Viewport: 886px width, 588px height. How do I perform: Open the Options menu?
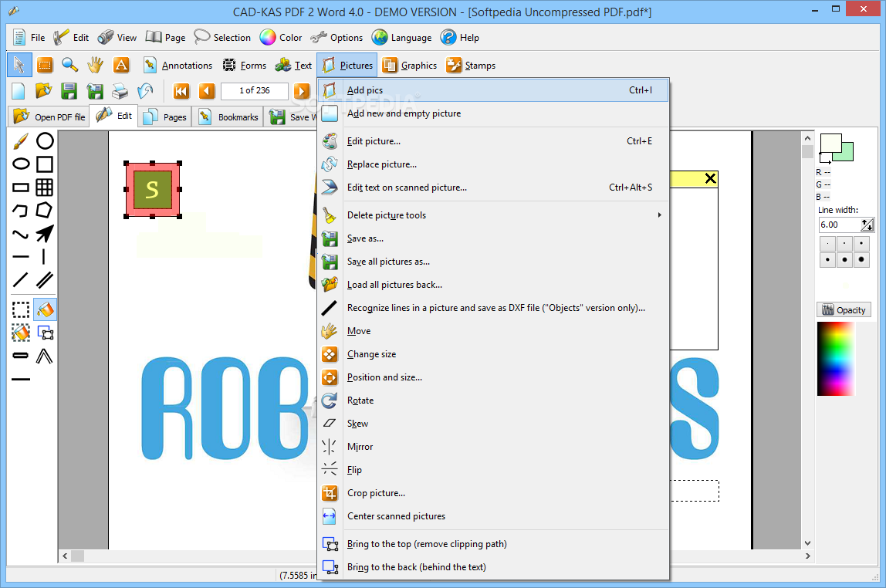(336, 38)
